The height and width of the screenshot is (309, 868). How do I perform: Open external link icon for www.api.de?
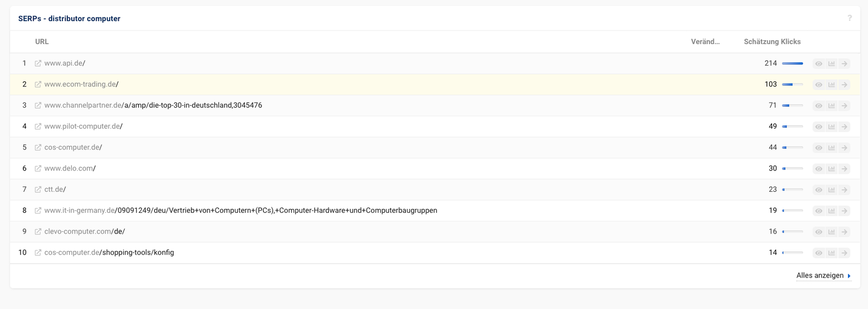click(x=38, y=64)
